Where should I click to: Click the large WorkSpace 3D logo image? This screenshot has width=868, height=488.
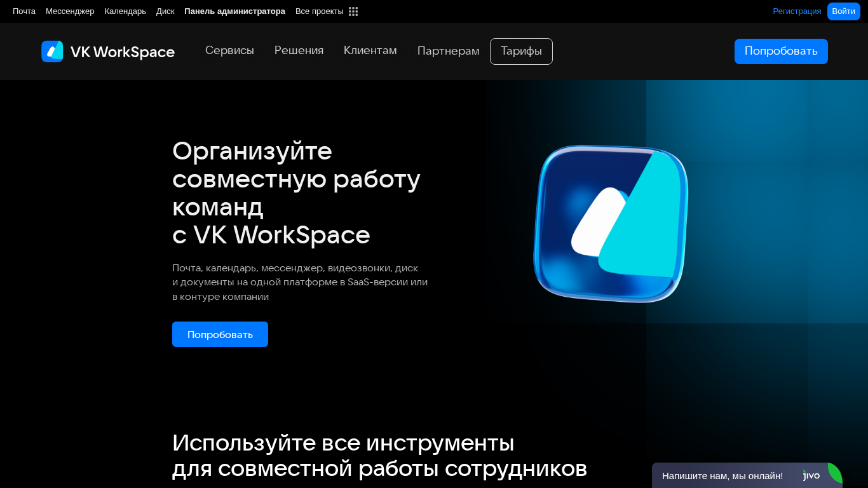click(x=611, y=224)
